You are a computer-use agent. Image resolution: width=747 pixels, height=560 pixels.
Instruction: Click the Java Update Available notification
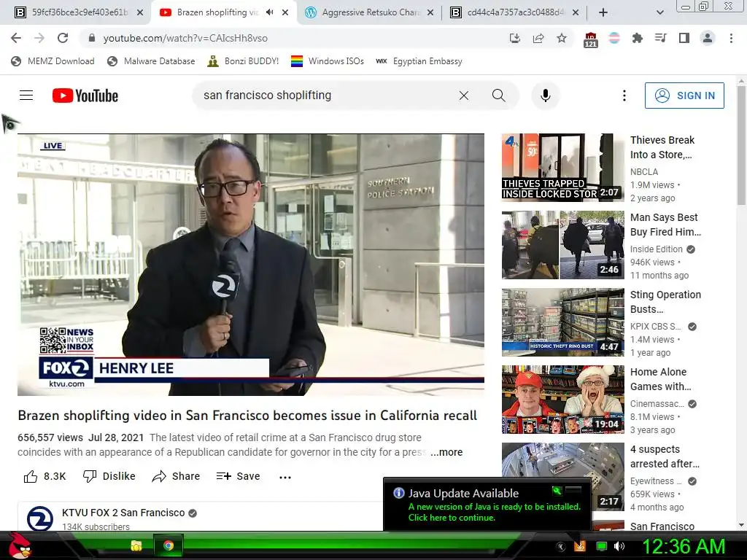click(x=487, y=504)
